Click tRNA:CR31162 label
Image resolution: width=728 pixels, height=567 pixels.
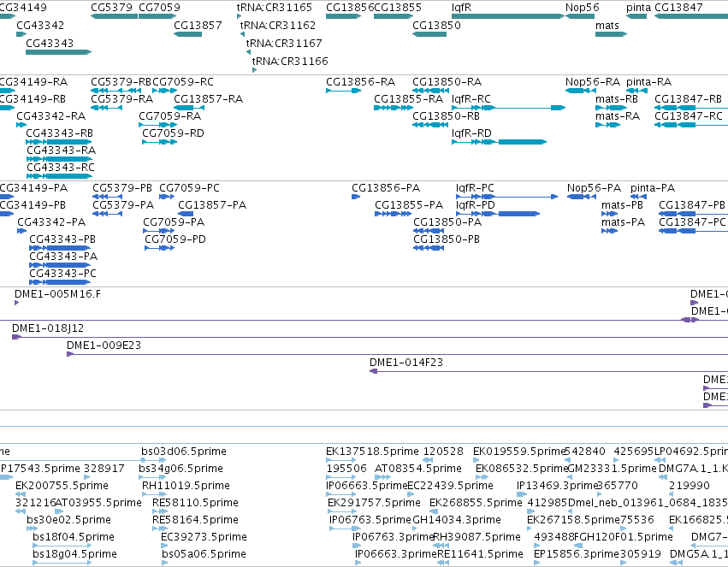pos(278,26)
